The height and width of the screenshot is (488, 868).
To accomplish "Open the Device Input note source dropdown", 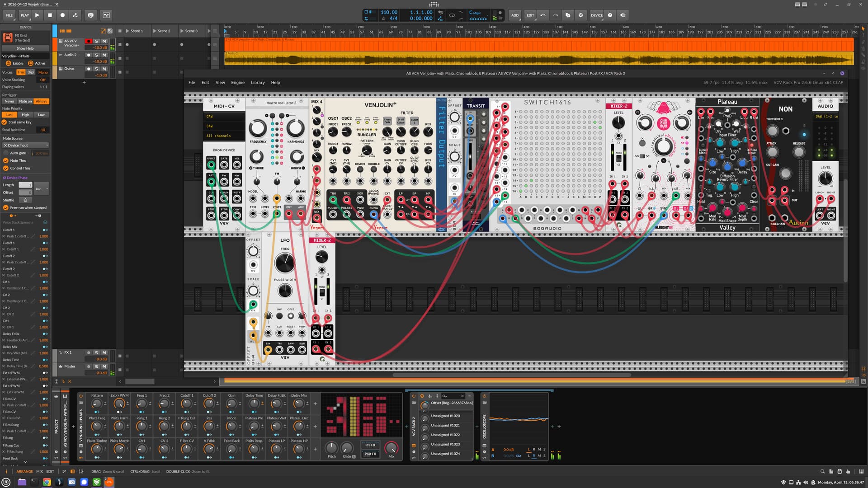I will [25, 145].
